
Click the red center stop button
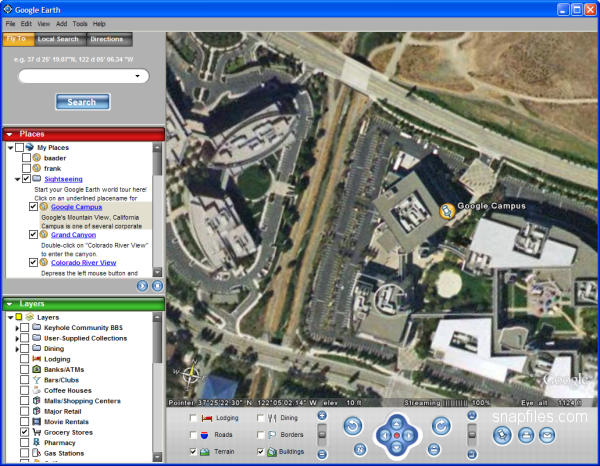[397, 435]
